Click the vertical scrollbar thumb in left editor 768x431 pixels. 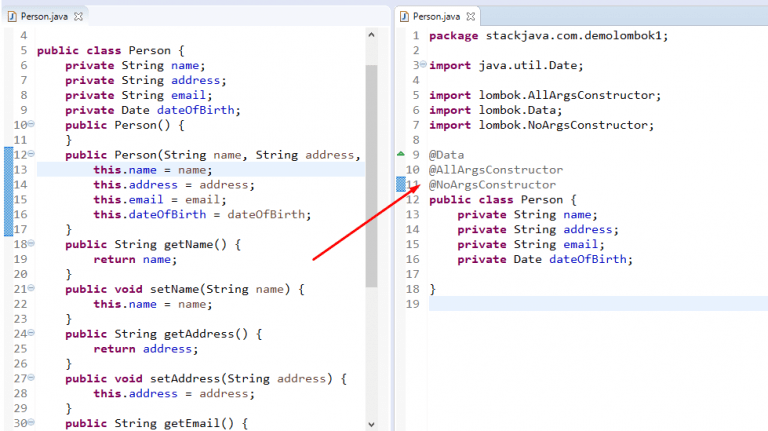[371, 175]
